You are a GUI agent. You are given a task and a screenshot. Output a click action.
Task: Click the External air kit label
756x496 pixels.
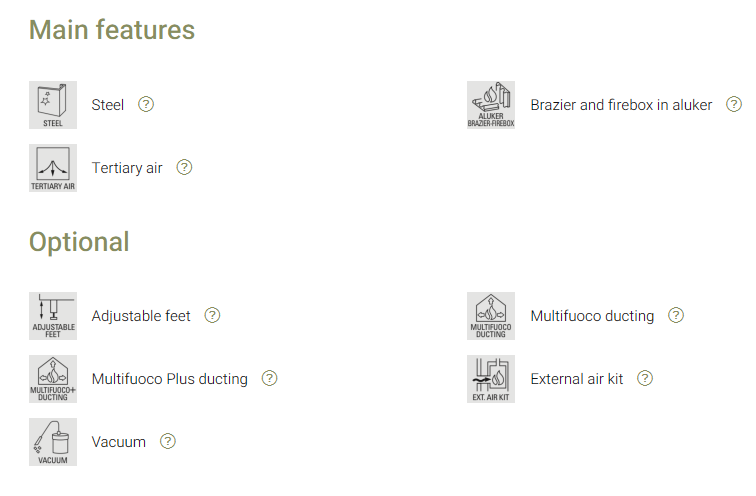(x=576, y=379)
